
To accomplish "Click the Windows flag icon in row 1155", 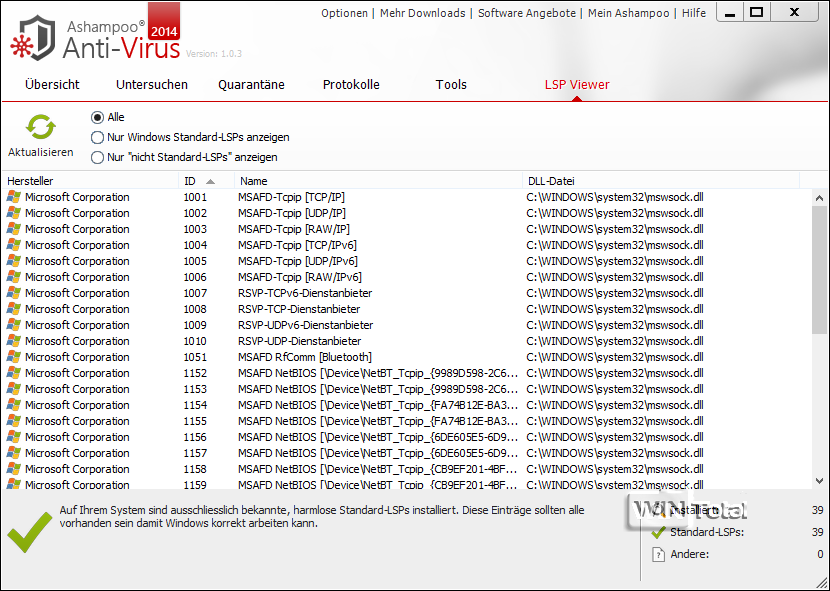I will 13,421.
